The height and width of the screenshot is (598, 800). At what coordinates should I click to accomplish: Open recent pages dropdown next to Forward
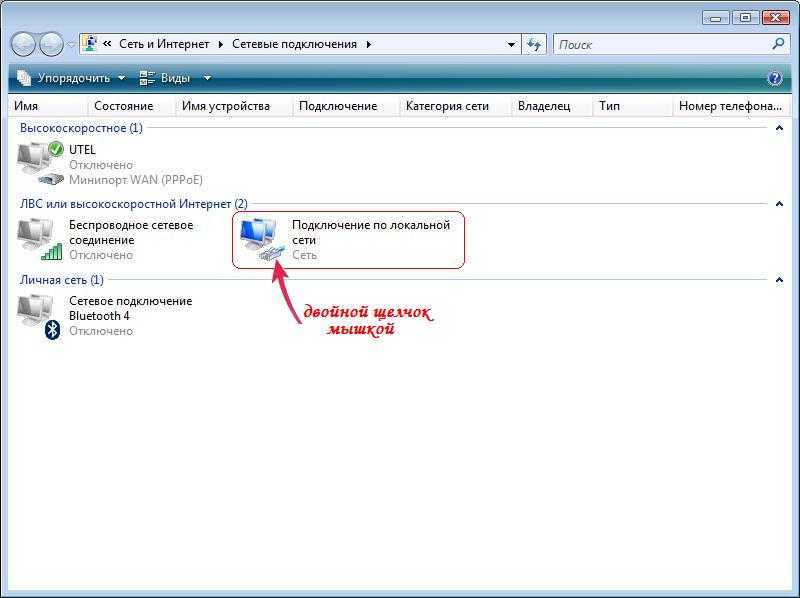click(71, 45)
